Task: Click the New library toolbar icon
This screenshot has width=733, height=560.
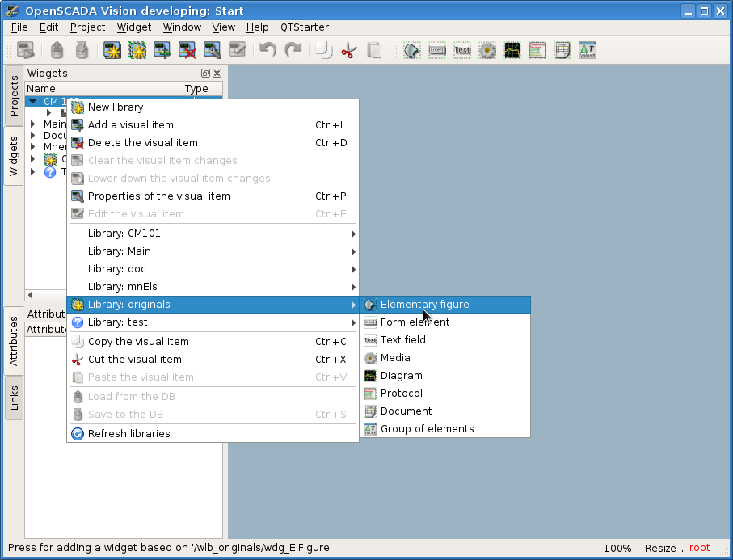Action: click(x=137, y=50)
